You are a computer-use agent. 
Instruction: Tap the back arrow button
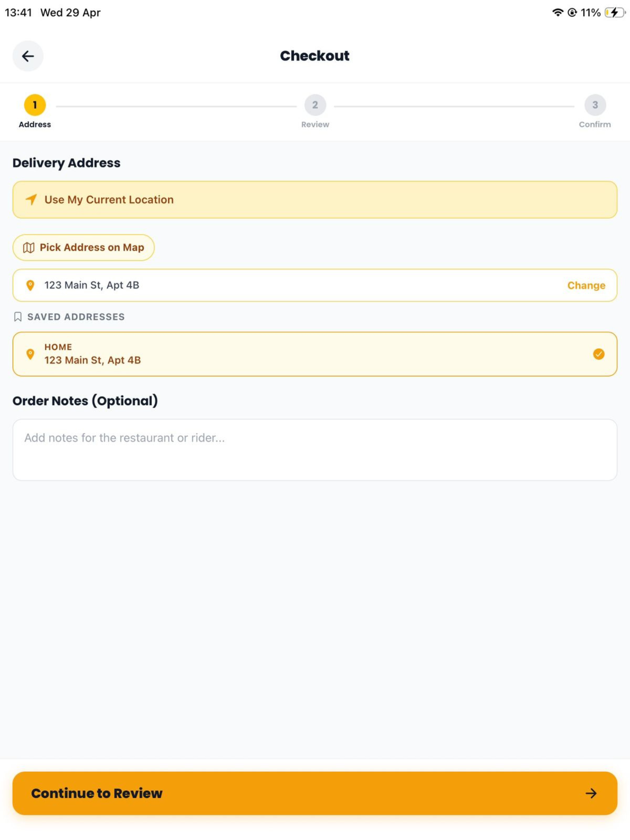pyautogui.click(x=28, y=56)
